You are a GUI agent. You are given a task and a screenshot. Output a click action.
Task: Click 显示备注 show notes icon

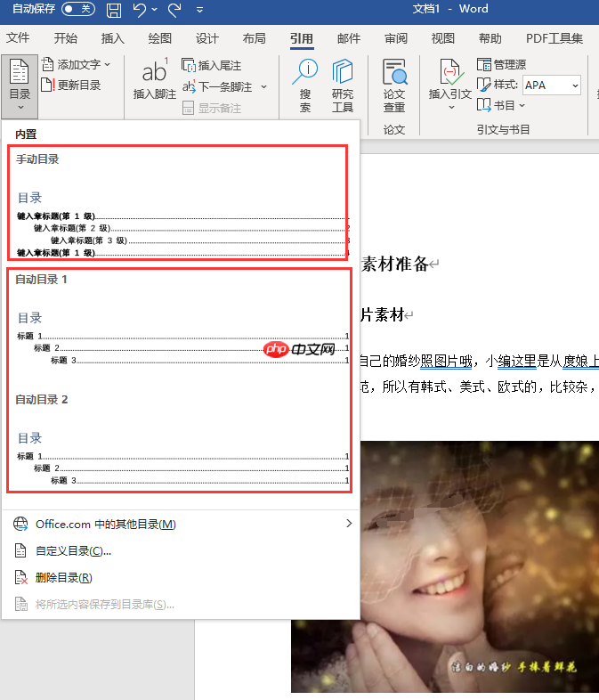(188, 108)
